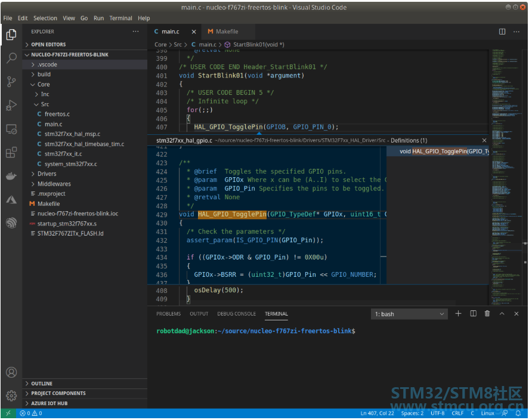The image size is (529, 420).
Task: Change file encoding UTF-8
Action: point(437,413)
